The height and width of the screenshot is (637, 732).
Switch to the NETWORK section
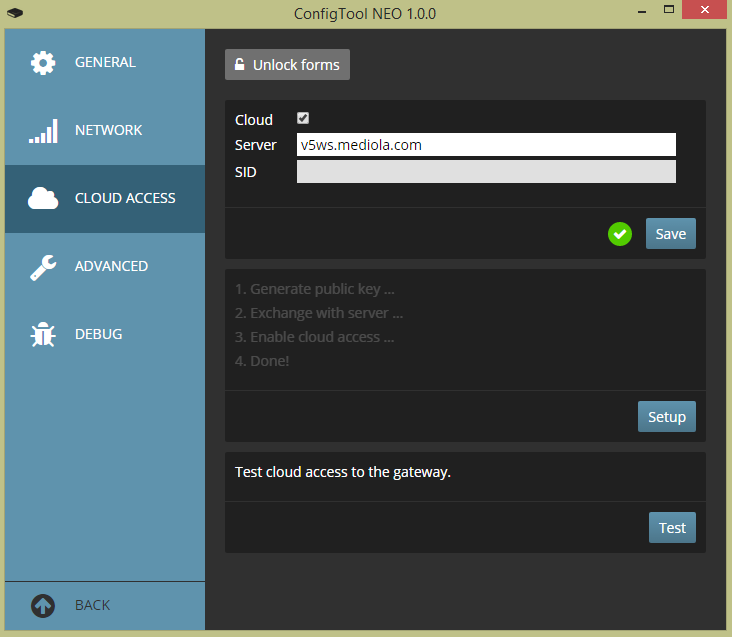tap(108, 131)
